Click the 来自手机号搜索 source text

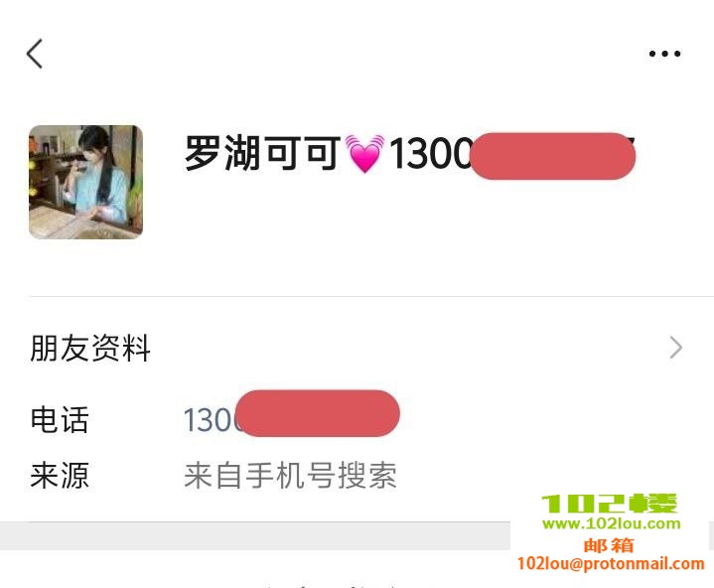pyautogui.click(x=290, y=475)
